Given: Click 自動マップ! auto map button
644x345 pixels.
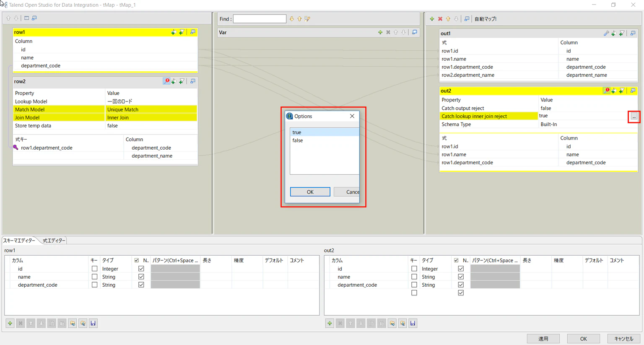Looking at the screenshot, I should point(486,19).
